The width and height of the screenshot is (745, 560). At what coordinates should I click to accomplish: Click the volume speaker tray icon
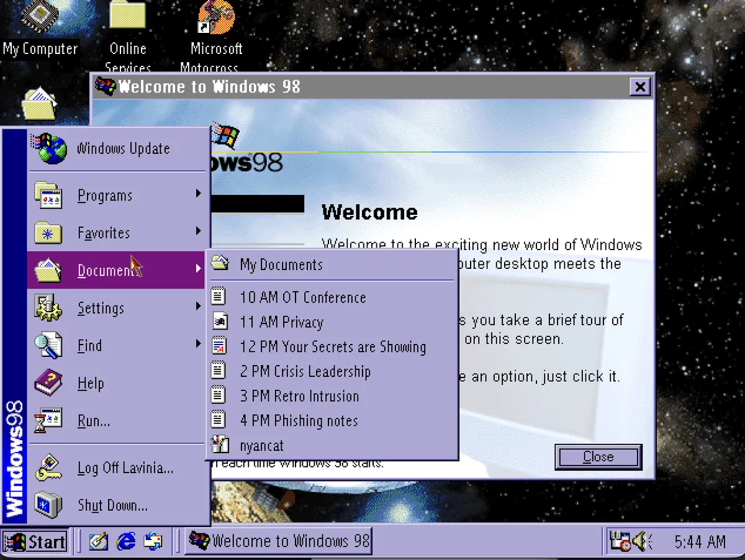point(641,542)
